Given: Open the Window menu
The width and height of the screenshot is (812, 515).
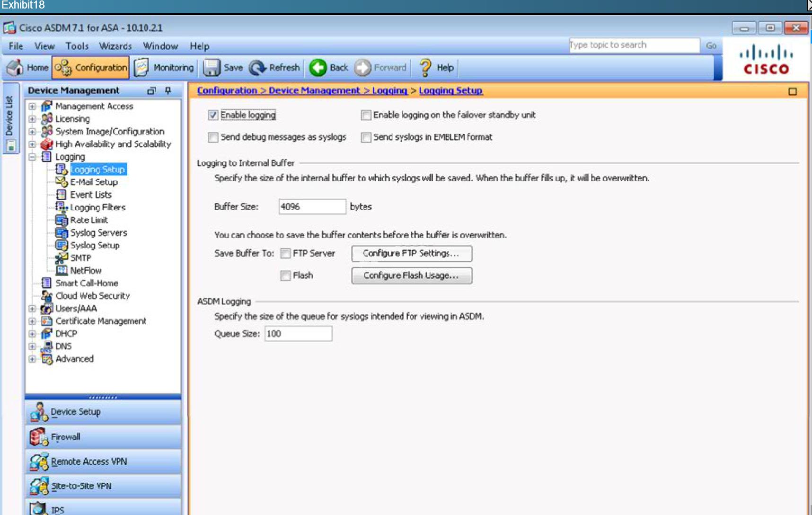Looking at the screenshot, I should tap(160, 46).
